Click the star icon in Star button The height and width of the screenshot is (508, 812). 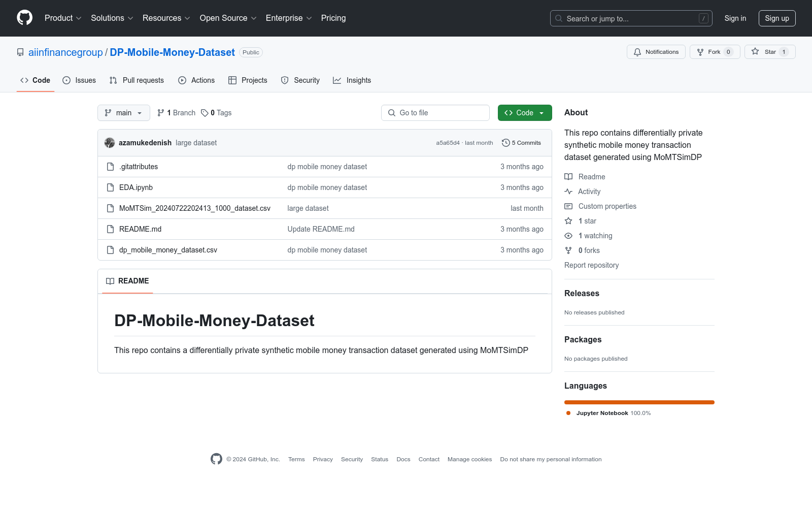pyautogui.click(x=755, y=51)
